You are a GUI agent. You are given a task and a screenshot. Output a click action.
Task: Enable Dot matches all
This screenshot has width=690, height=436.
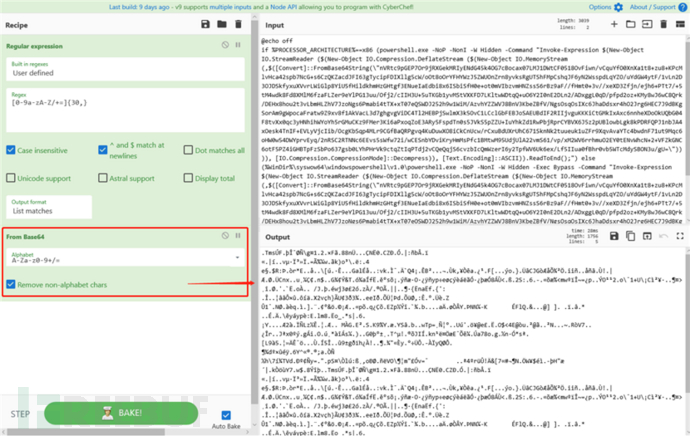pyautogui.click(x=188, y=150)
